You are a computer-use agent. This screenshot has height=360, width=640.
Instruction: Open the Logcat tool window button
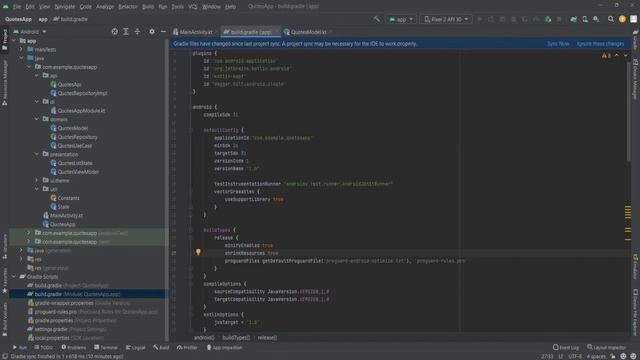coord(136,347)
